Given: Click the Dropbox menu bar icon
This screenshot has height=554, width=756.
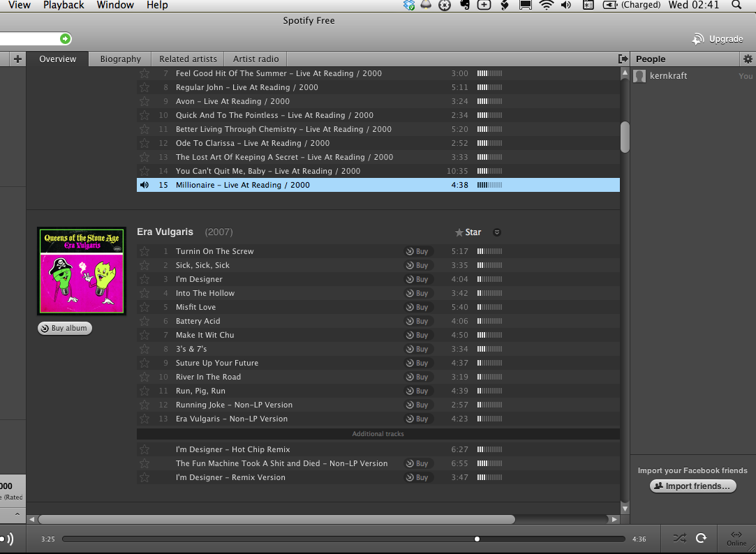Looking at the screenshot, I should (x=409, y=5).
